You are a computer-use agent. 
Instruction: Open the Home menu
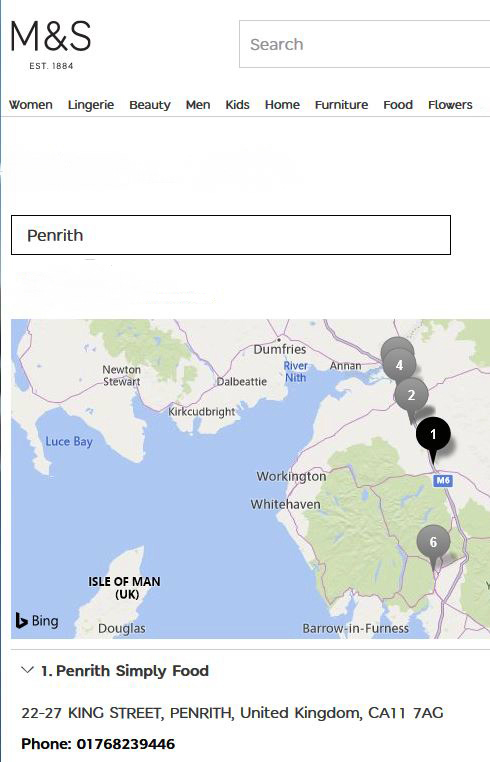click(282, 104)
